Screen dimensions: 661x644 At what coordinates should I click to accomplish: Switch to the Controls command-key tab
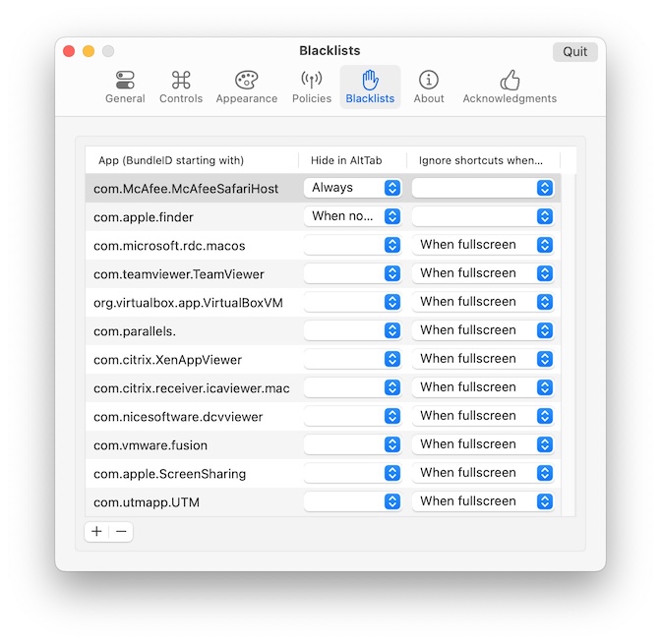click(181, 87)
